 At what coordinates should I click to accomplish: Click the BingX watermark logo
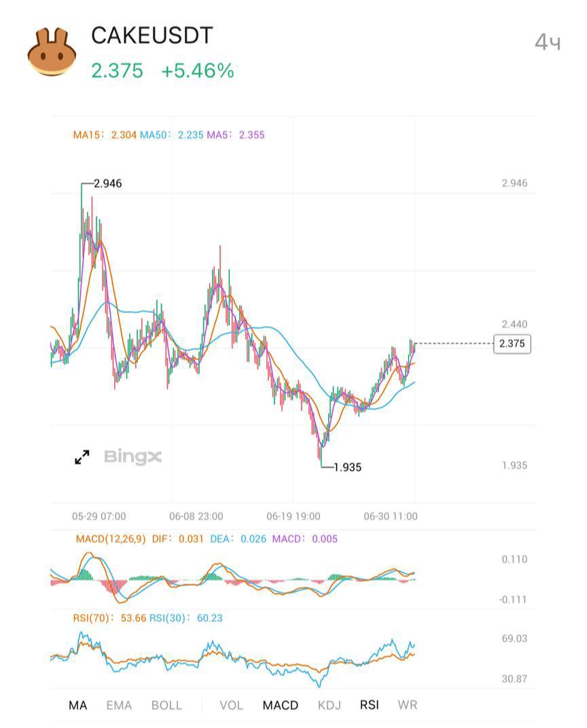click(132, 456)
